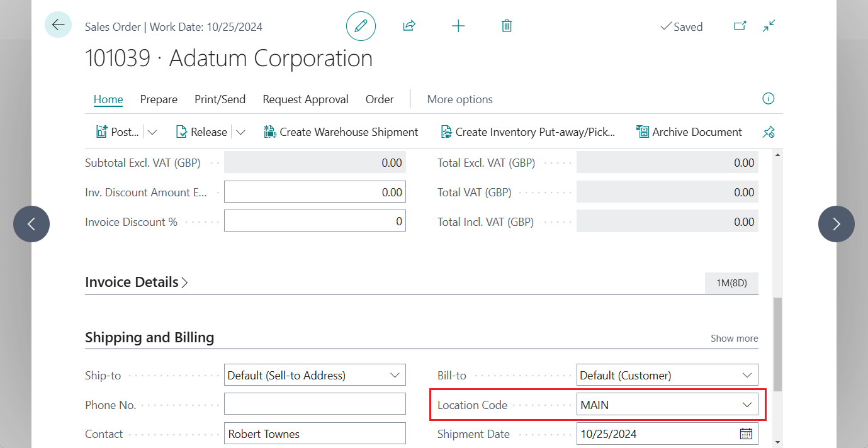Open the calendar picker for Shipment Date
Screen dimensions: 868x448
point(745,433)
